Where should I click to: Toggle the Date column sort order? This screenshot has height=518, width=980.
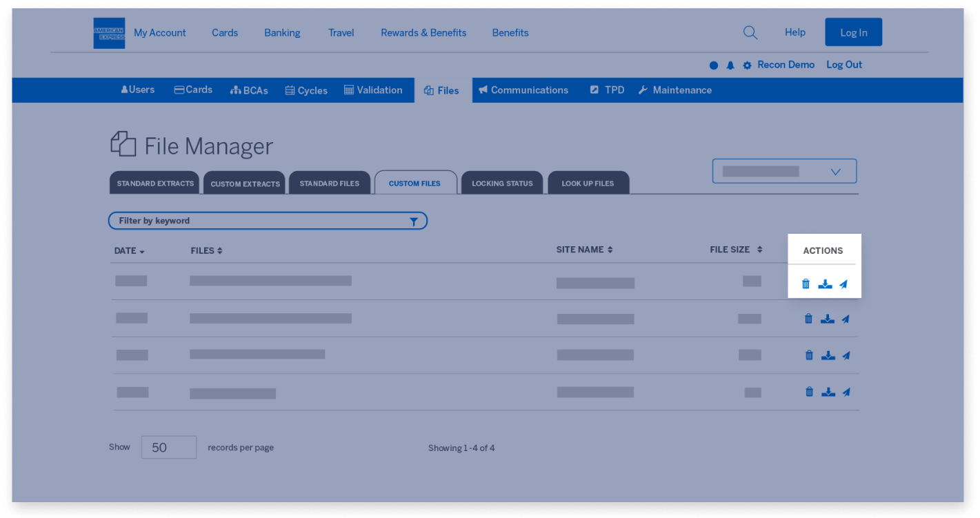(x=129, y=250)
